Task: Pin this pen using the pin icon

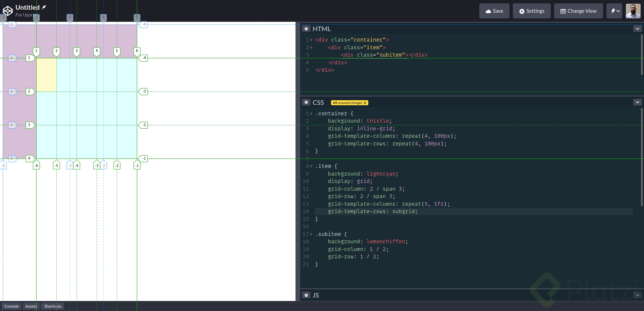Action: click(x=613, y=11)
